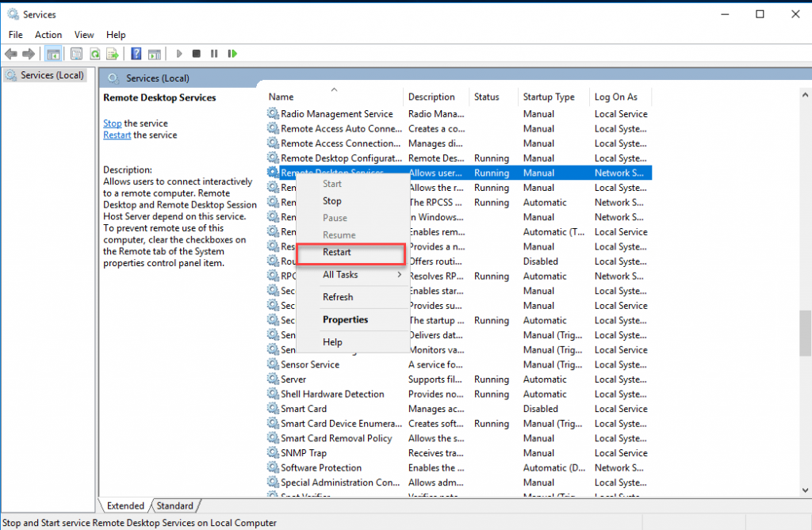Viewport: 812px width, 530px height.
Task: Click the Restart link in the description pane
Action: coord(117,135)
